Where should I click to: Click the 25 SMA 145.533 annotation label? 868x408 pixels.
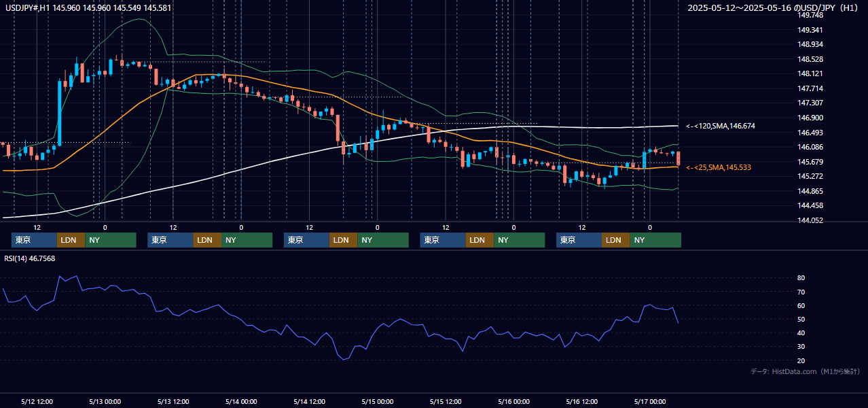(719, 167)
